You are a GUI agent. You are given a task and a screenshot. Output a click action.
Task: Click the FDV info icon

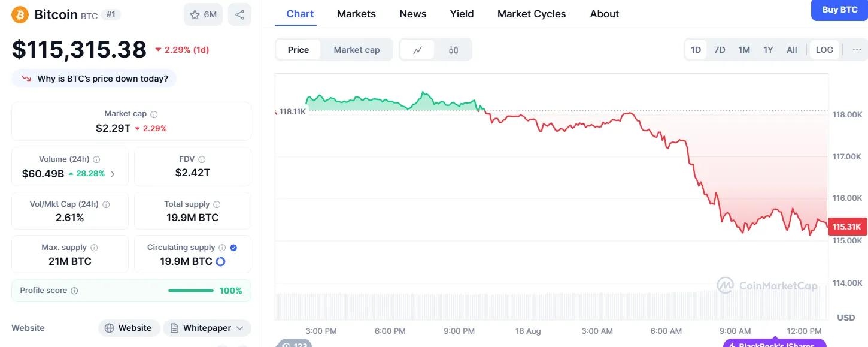pos(202,159)
